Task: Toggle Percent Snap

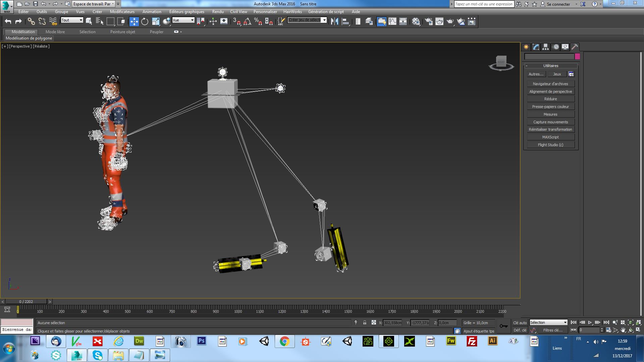Action: pos(258,21)
